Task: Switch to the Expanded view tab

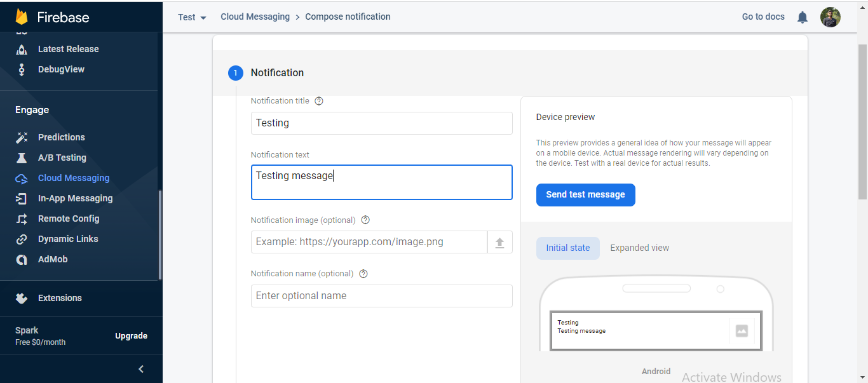Action: point(639,248)
